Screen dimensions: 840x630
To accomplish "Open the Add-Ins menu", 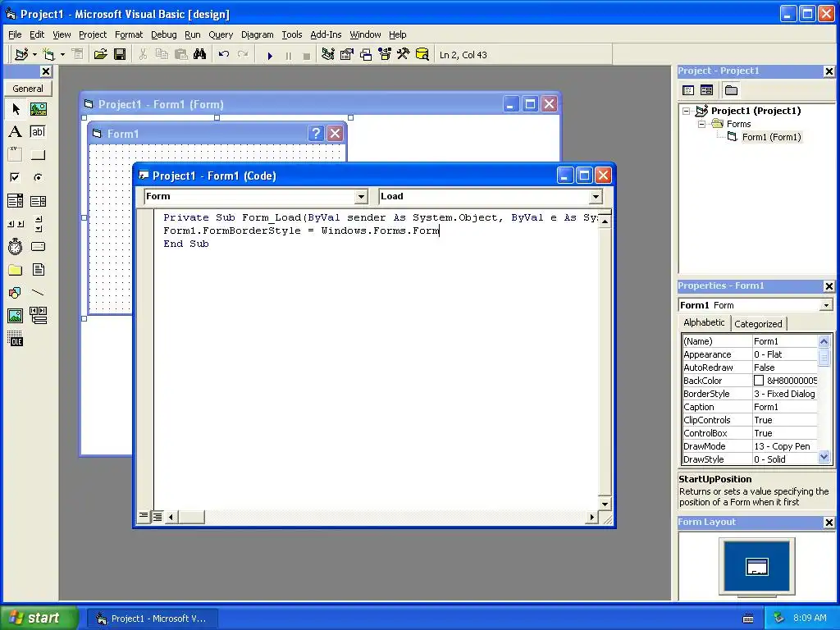I will (x=326, y=34).
